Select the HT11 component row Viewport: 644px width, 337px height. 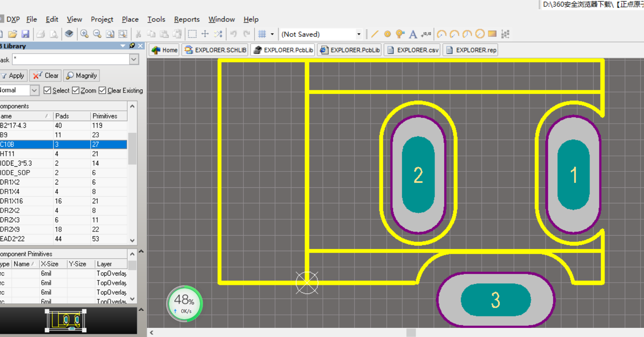coord(63,154)
